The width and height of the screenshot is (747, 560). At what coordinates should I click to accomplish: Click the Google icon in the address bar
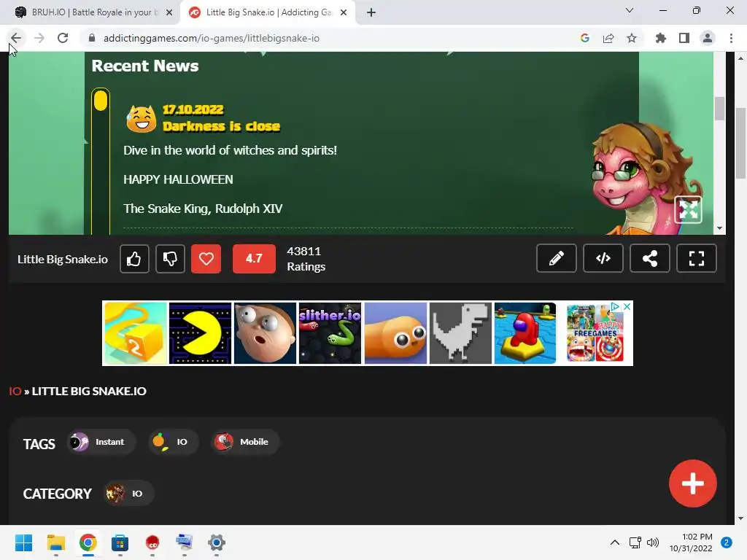coord(585,38)
